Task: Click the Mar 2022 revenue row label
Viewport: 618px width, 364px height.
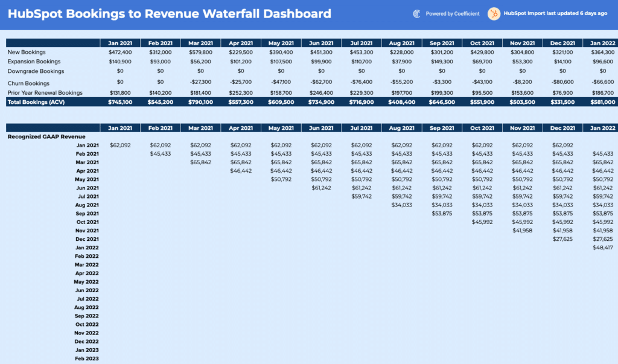Action: click(x=87, y=265)
